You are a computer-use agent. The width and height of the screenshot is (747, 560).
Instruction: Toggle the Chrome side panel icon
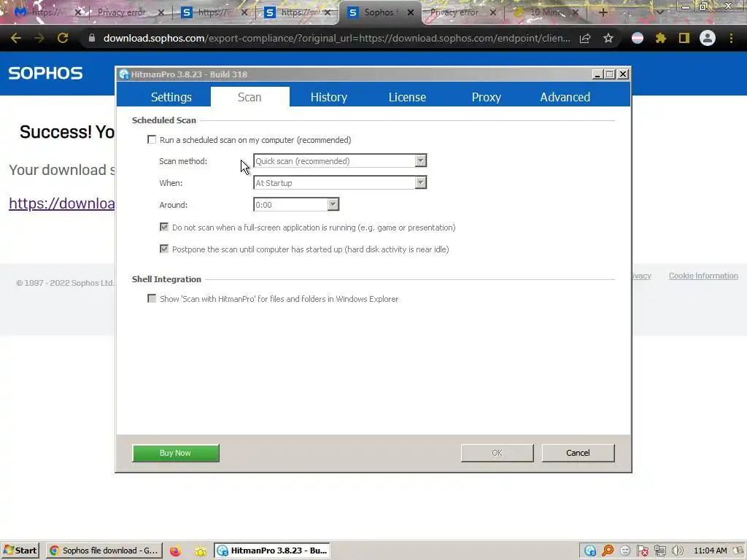[x=684, y=38]
